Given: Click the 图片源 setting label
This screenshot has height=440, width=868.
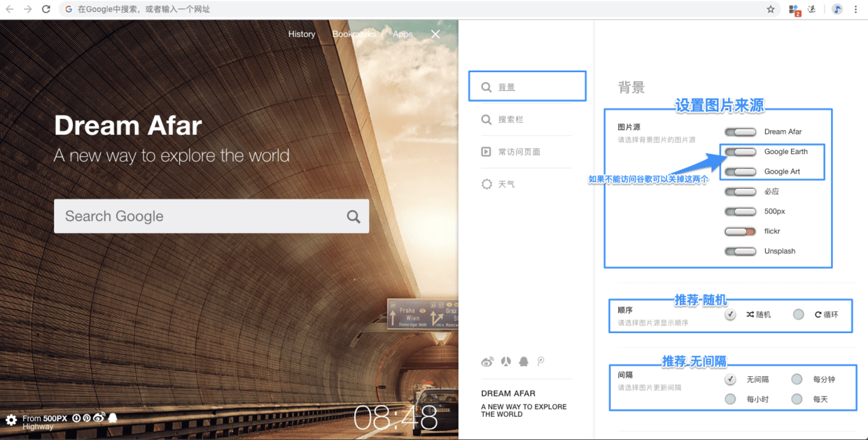Looking at the screenshot, I should pos(629,127).
